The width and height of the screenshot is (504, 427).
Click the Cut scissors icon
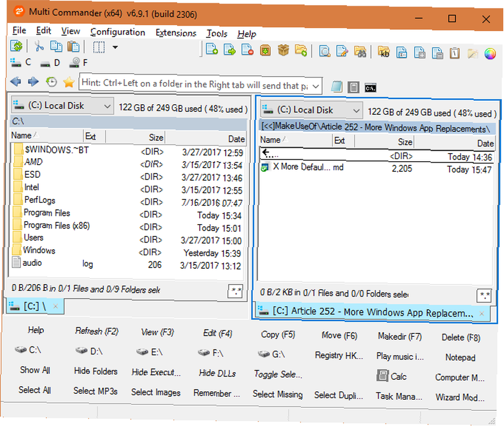[39, 46]
